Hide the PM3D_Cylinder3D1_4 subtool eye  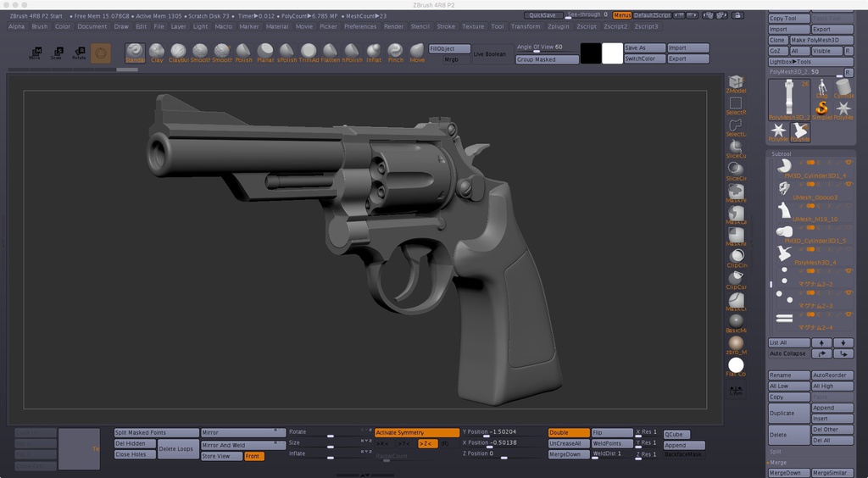point(849,163)
